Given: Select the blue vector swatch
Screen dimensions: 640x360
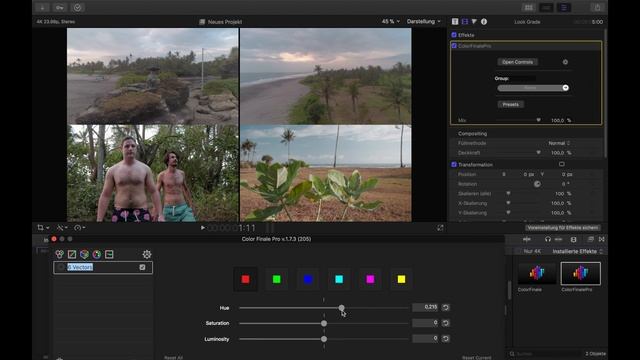Looking at the screenshot, I should (x=308, y=279).
